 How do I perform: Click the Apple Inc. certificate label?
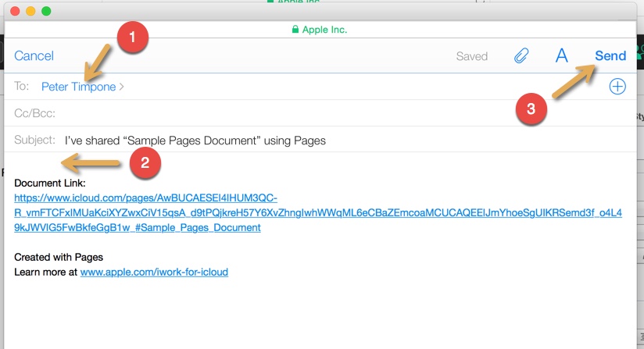pyautogui.click(x=324, y=30)
